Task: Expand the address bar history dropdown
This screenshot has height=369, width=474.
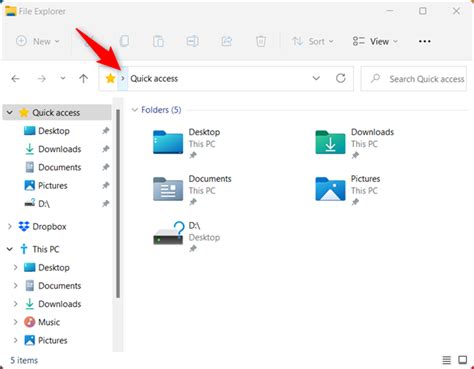Action: coord(316,78)
